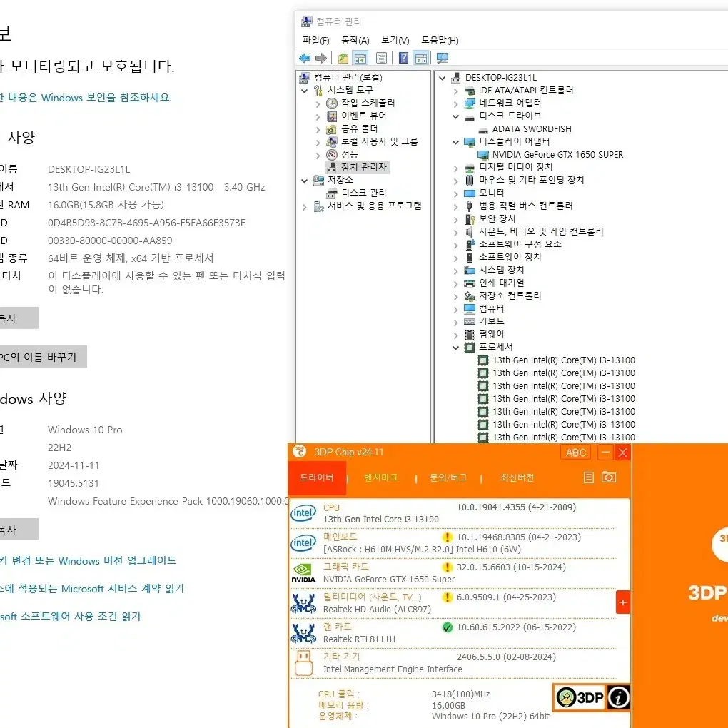Click the up-one-level folder toolbar icon

click(343, 58)
